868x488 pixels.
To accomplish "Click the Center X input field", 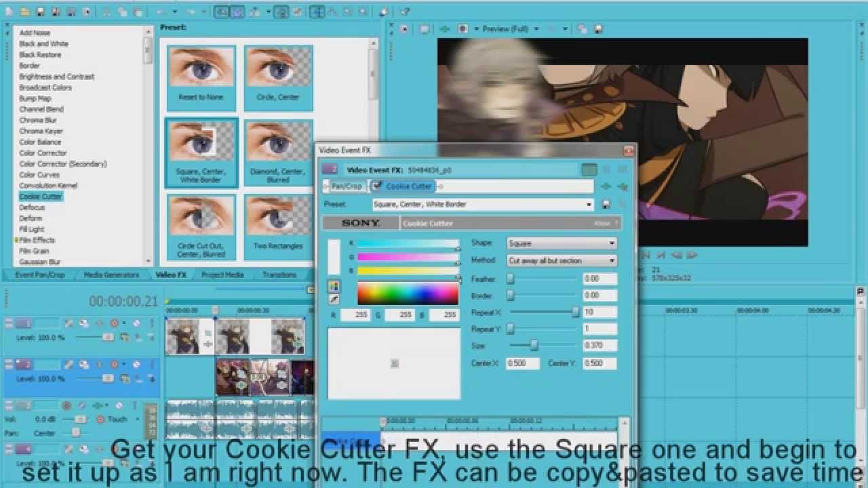I will tap(522, 363).
